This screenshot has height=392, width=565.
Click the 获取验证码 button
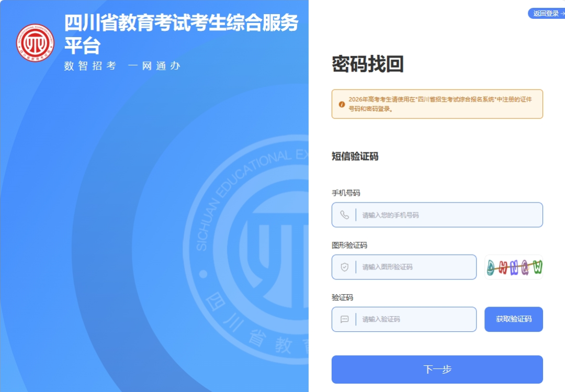point(514,319)
